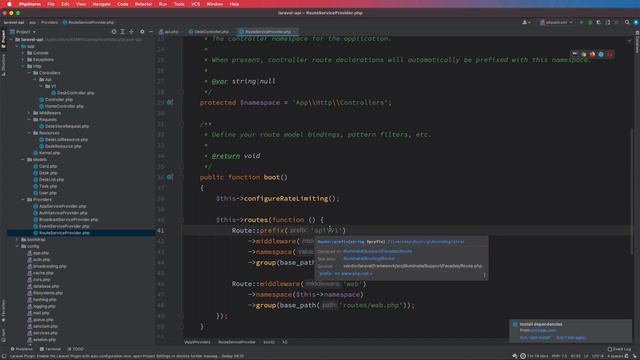Click the user account icon in toolbar
Image resolution: width=640 pixels, height=360 pixels.
point(526,22)
